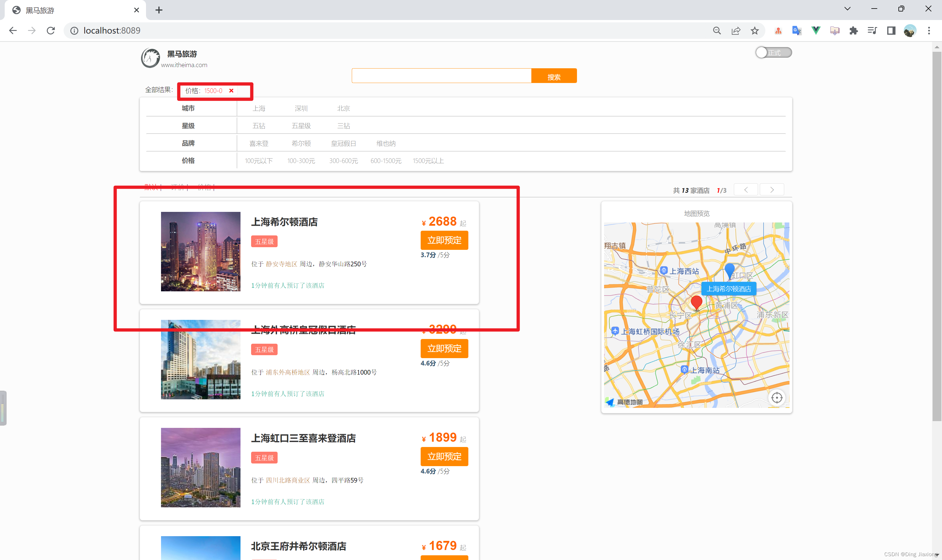Filter by brand 喜来登
This screenshot has height=560, width=942.
click(x=258, y=143)
